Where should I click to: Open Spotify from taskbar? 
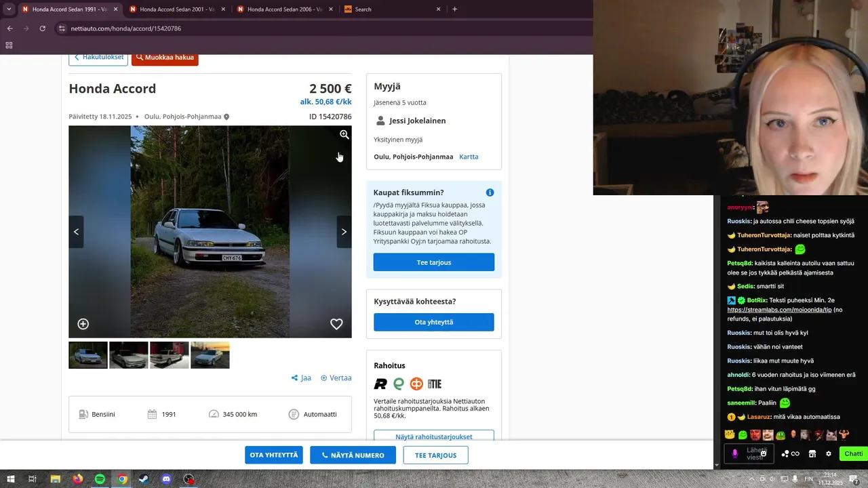pyautogui.click(x=100, y=479)
